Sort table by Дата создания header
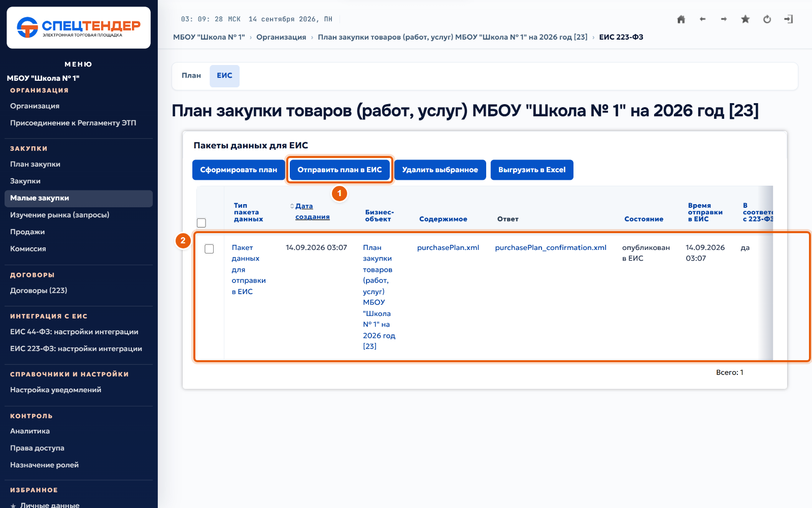Screen dimensions: 812x508 [312, 211]
